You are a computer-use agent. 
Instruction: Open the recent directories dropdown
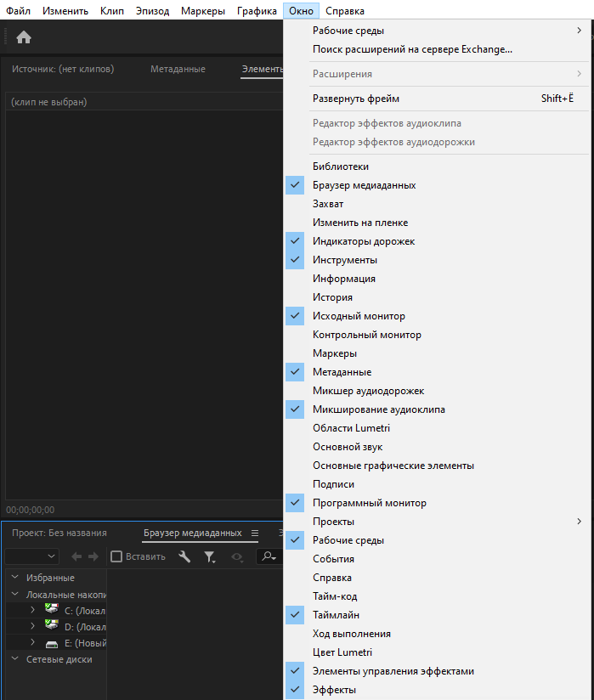(x=31, y=556)
